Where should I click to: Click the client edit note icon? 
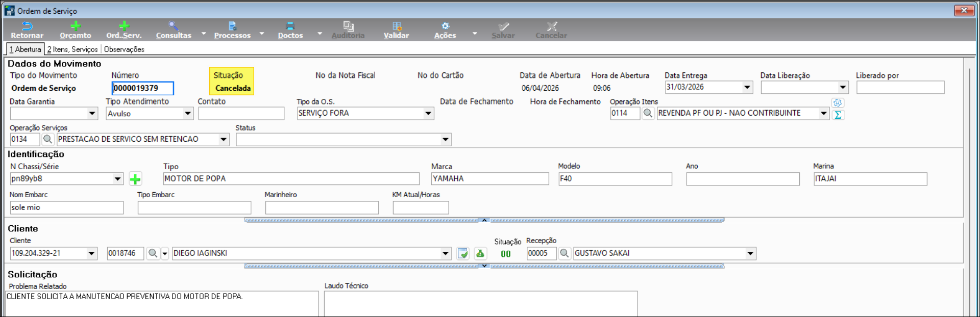[463, 253]
